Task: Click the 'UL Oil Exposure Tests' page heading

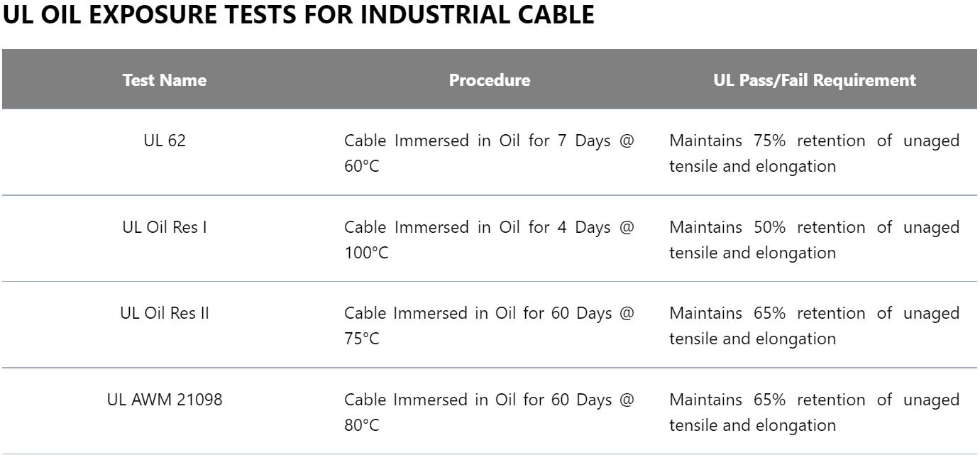Action: [299, 16]
